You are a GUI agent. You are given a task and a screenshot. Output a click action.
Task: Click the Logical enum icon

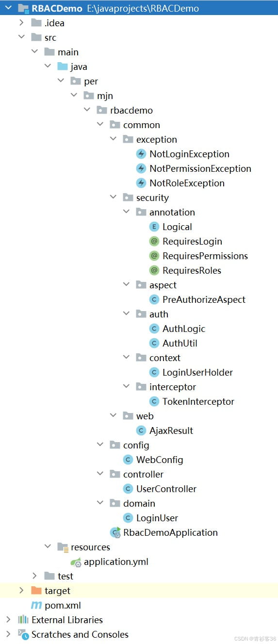(x=154, y=227)
